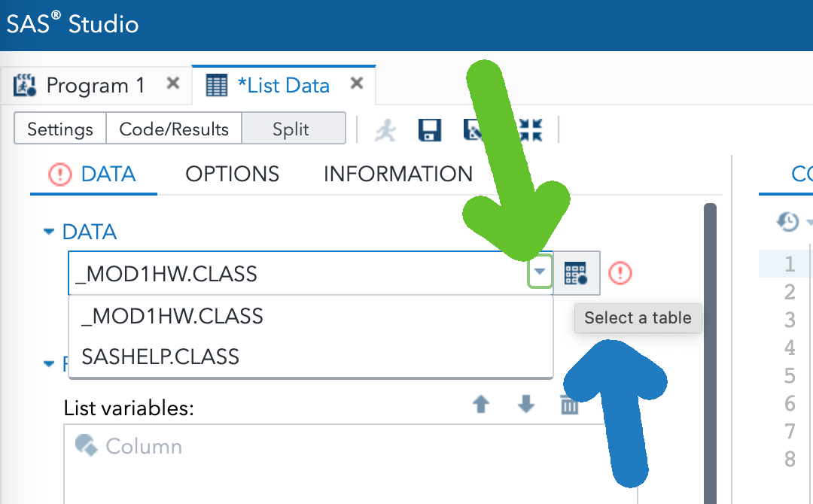Choose SASHELP.CLASS from the dropdown list
This screenshot has height=504, width=813.
tap(160, 356)
